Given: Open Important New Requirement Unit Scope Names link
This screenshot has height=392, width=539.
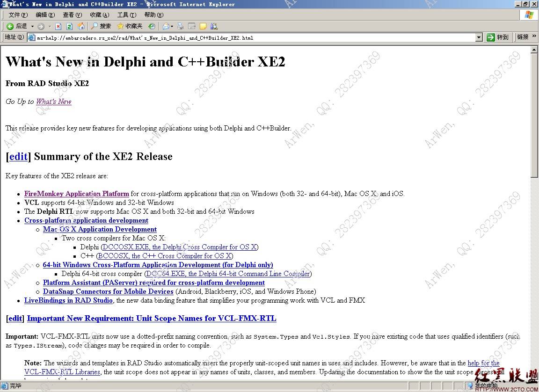Looking at the screenshot, I should click(x=152, y=319).
